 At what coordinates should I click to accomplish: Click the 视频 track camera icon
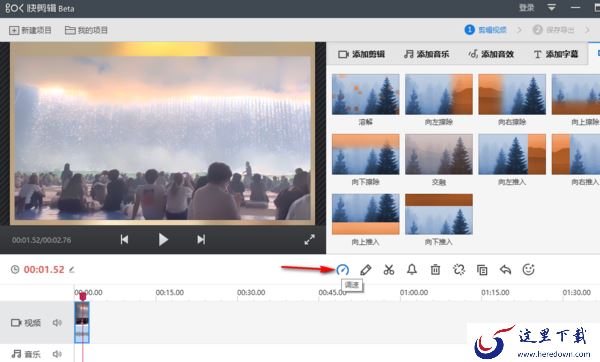point(16,323)
